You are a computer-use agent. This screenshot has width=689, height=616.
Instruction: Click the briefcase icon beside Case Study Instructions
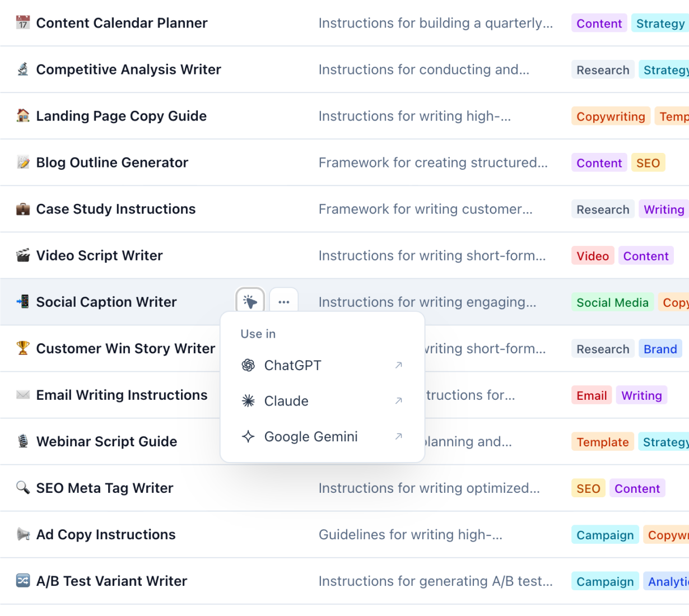click(22, 209)
